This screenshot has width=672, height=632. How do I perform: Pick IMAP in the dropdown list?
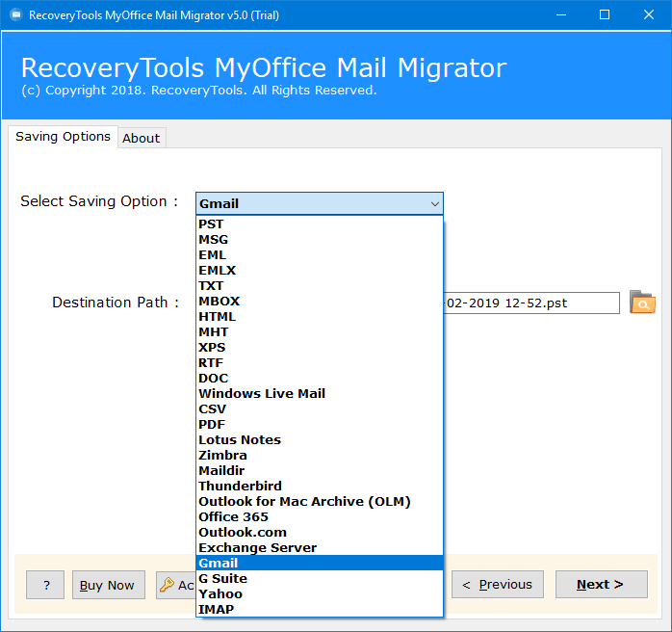(x=320, y=610)
